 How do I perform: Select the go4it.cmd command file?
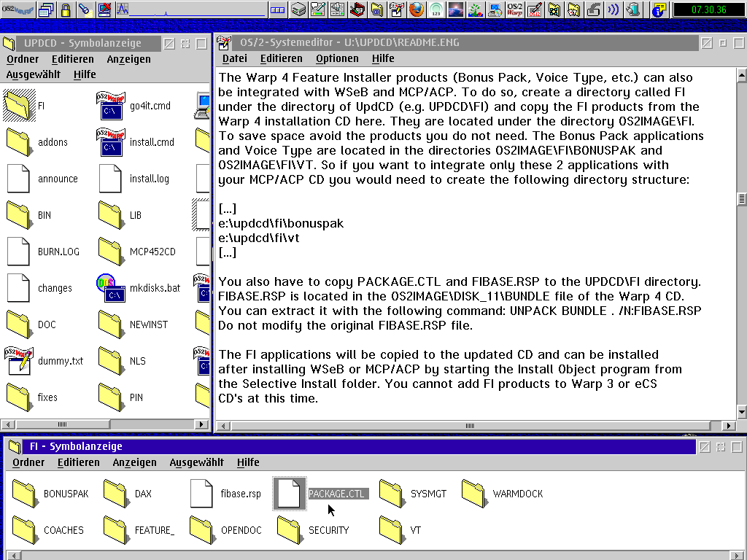[111, 105]
